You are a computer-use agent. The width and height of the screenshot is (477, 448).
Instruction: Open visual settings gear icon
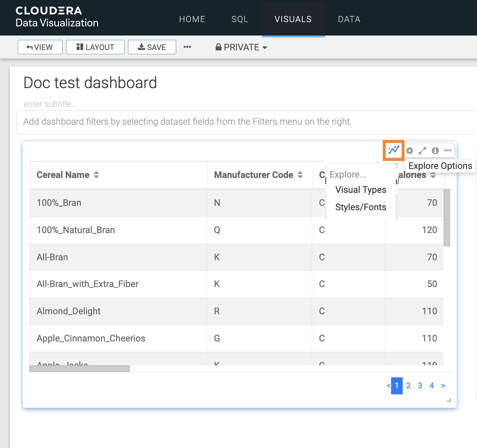(x=410, y=151)
